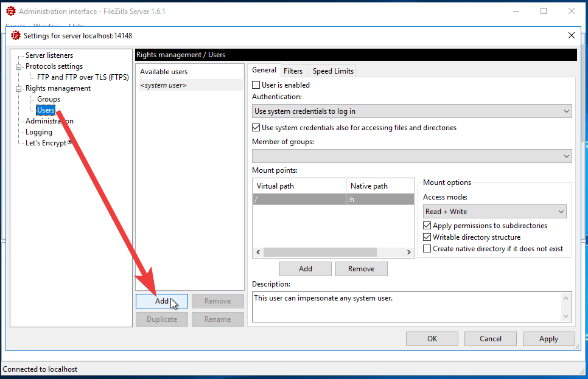Close the Settings dialog with X
This screenshot has width=588, height=379.
[x=571, y=35]
